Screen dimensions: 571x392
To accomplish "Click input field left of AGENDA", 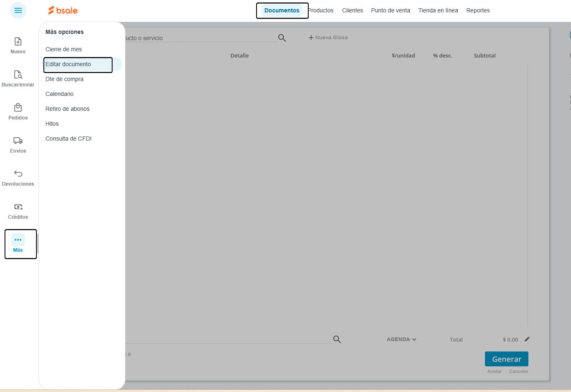I will (x=228, y=339).
